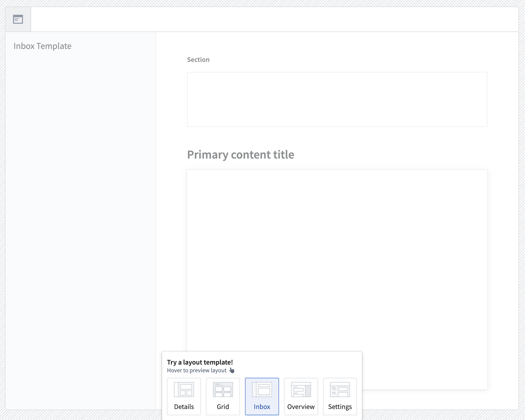Click the "Section" label
Image resolution: width=525 pixels, height=420 pixels.
pos(198,60)
